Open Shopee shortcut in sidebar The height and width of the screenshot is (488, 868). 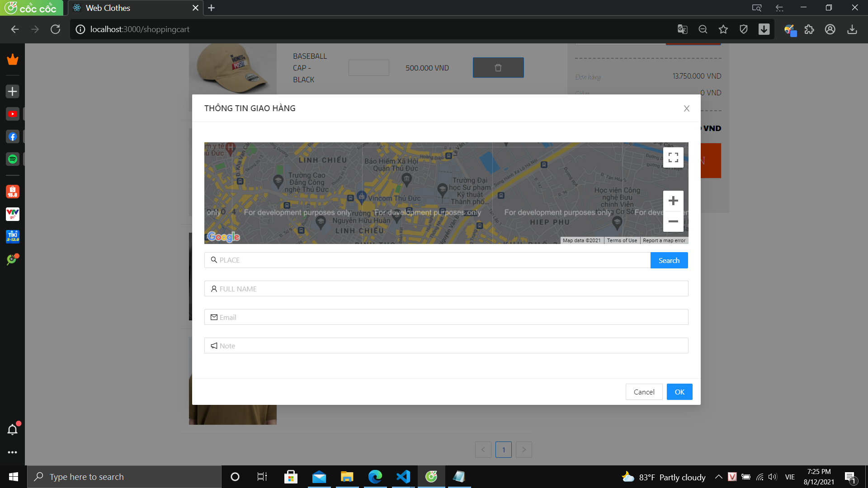point(13,192)
